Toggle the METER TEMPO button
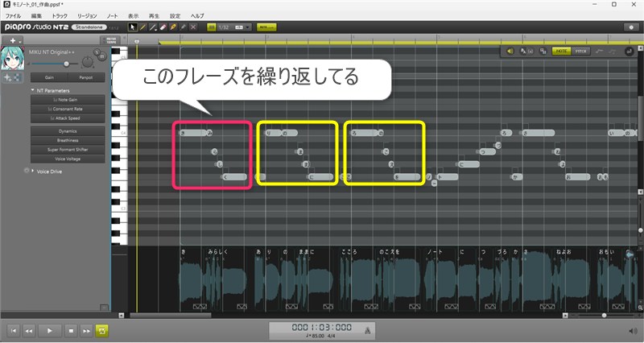 111,40
